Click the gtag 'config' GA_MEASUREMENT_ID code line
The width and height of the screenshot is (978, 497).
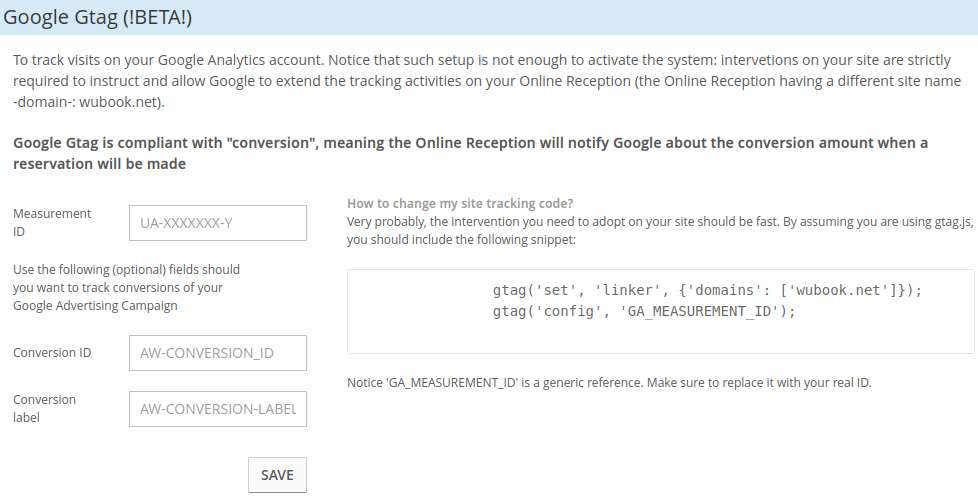tap(644, 311)
